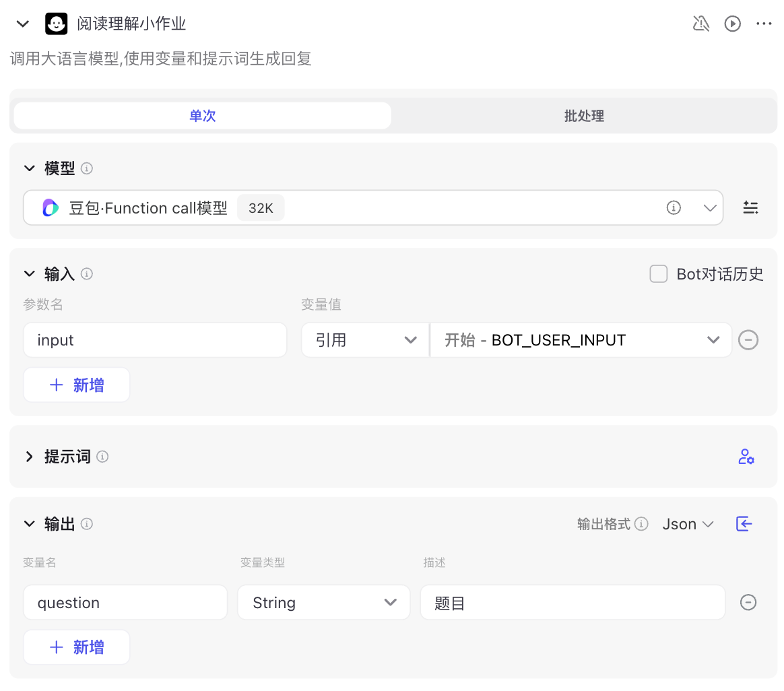Screen dimensions: 784x691
Task: Show info tooltip next to 模型
Action: (86, 168)
